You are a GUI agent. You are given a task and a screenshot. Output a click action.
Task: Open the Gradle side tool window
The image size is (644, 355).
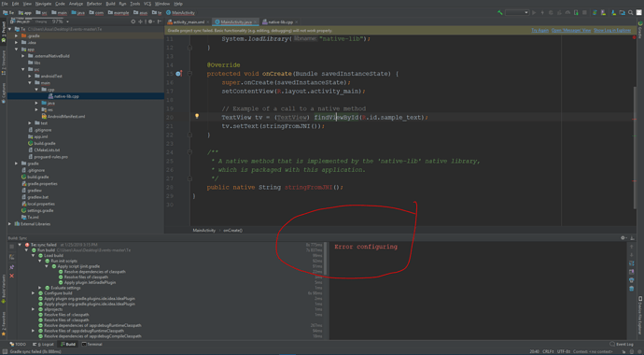pos(640,31)
